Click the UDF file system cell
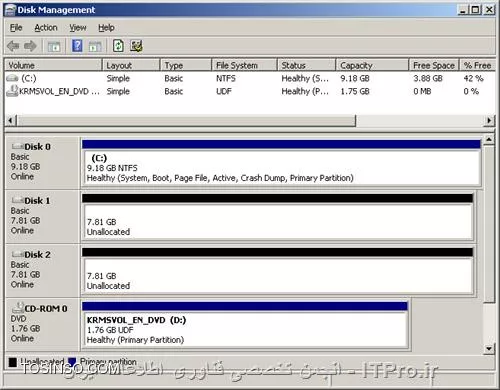 (x=224, y=91)
